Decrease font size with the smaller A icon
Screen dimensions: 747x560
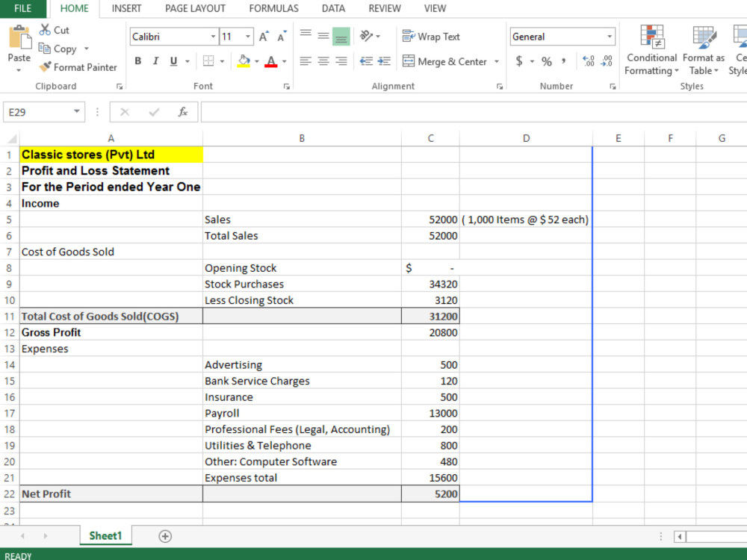point(282,37)
